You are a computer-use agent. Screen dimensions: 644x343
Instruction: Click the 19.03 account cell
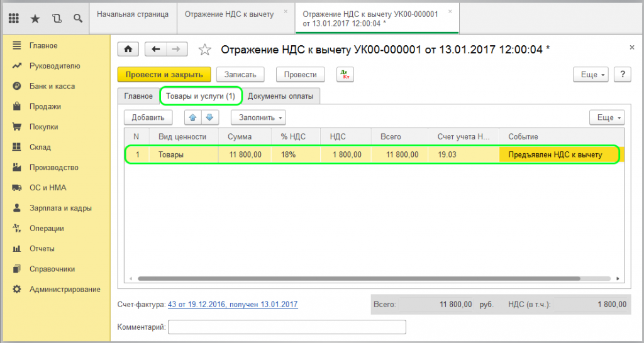tap(464, 155)
